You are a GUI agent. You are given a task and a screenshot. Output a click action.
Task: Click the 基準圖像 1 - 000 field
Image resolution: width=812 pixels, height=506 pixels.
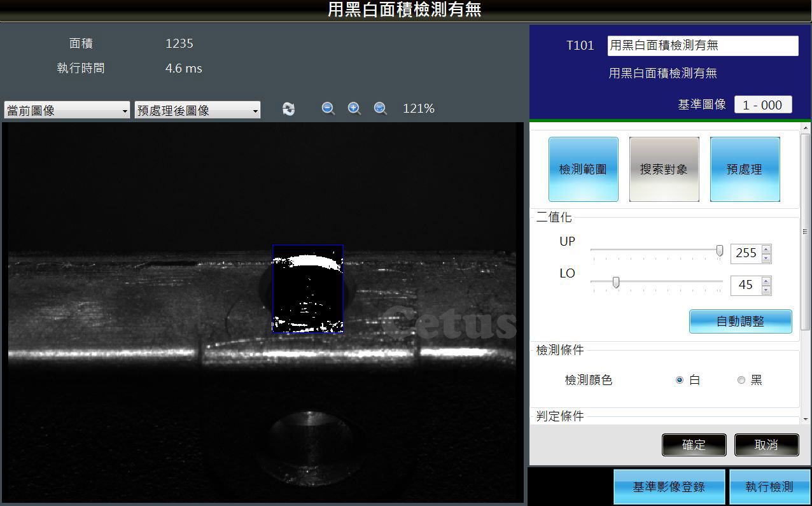click(763, 105)
